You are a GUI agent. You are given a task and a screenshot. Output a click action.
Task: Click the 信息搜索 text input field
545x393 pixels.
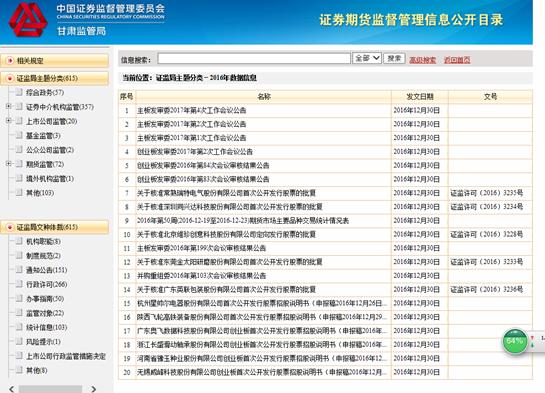pos(254,58)
